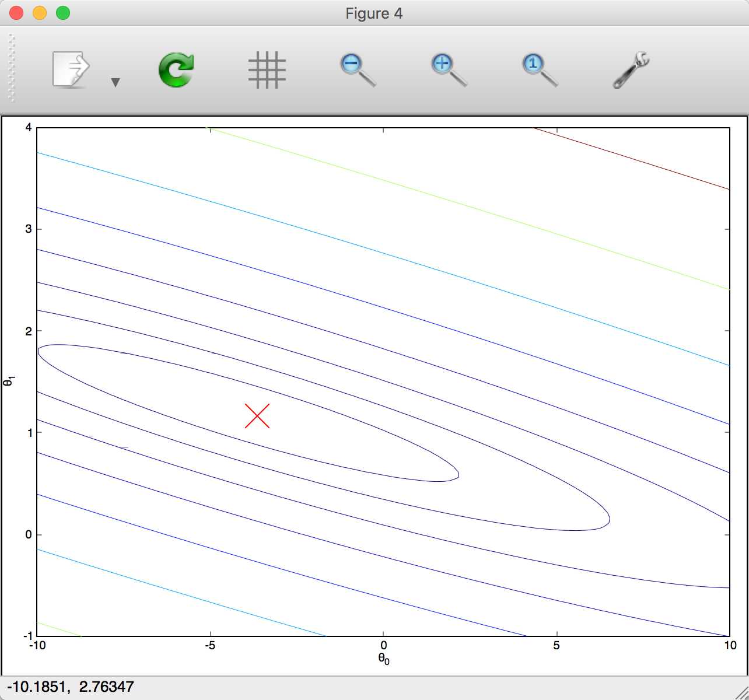Image resolution: width=749 pixels, height=700 pixels.
Task: Click the x-axis tick label 5
Action: 556,645
